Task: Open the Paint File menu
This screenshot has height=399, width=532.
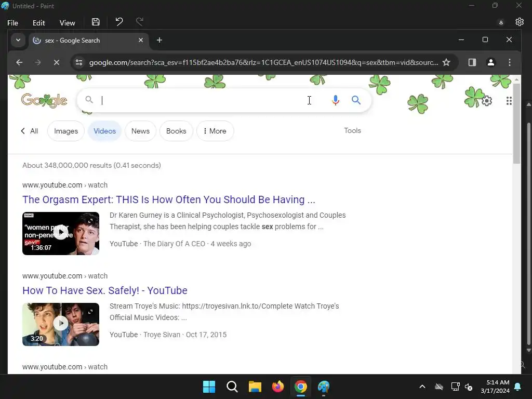Action: [12, 23]
